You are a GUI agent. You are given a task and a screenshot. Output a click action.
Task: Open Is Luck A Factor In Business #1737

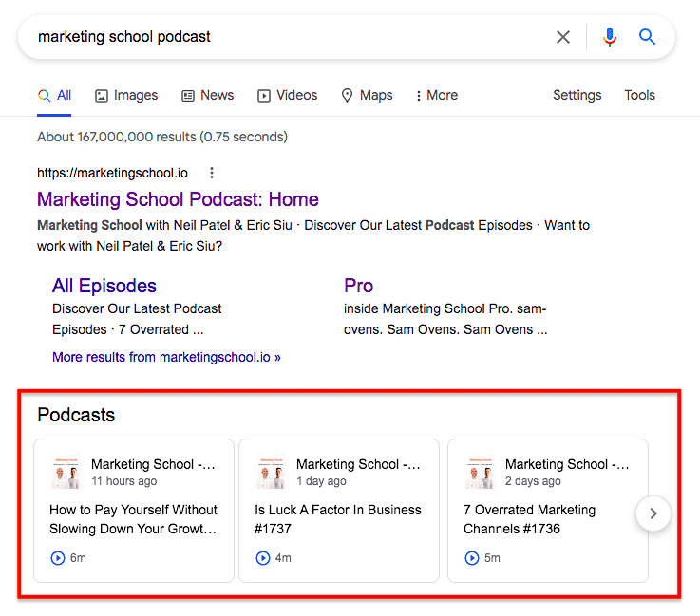(338, 519)
